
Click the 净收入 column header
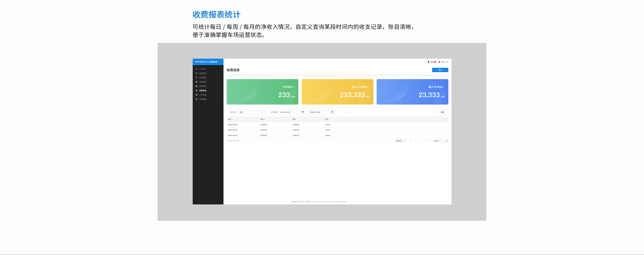[x=262, y=119]
